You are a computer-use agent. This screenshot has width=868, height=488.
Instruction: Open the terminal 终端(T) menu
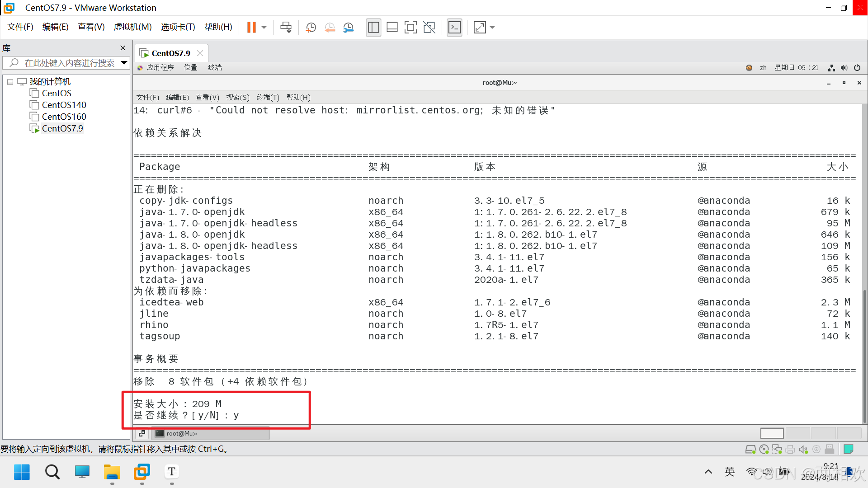[268, 98]
